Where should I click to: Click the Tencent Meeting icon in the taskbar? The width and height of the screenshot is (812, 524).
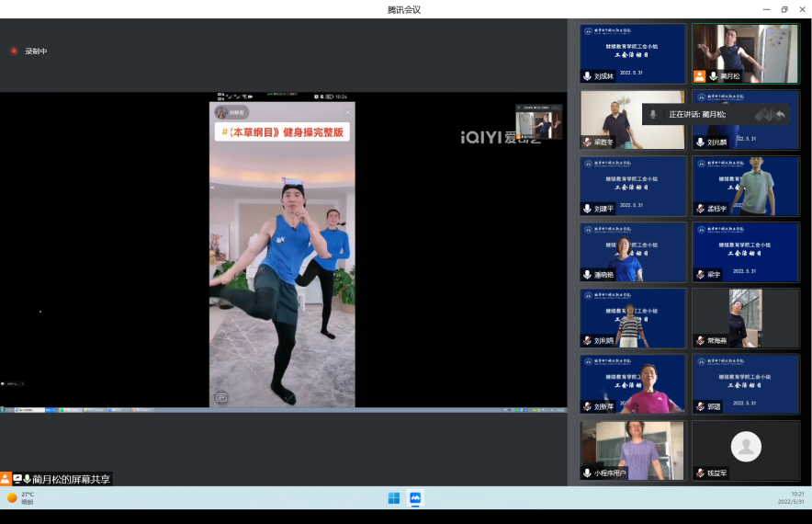[415, 498]
